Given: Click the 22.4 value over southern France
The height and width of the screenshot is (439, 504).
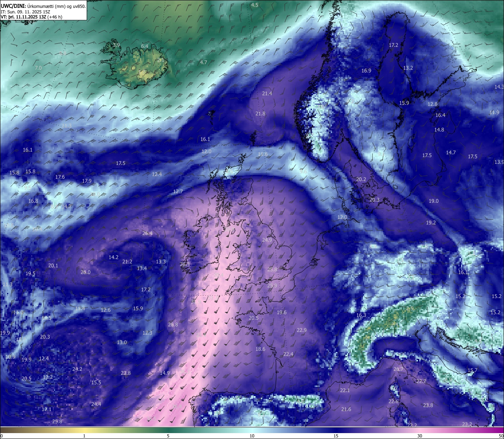Looking at the screenshot, I should tap(288, 354).
